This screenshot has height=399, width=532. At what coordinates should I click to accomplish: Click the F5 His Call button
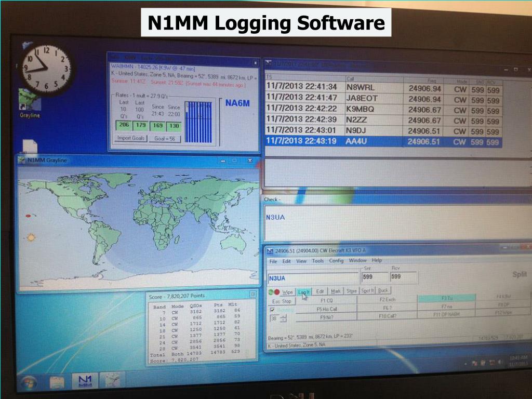pos(326,309)
